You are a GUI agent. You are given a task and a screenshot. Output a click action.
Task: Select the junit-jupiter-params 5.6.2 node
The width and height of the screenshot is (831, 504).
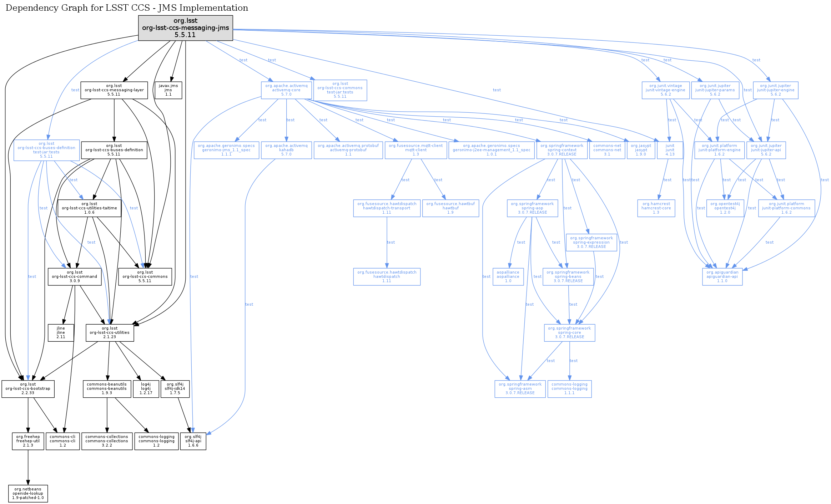click(x=715, y=90)
